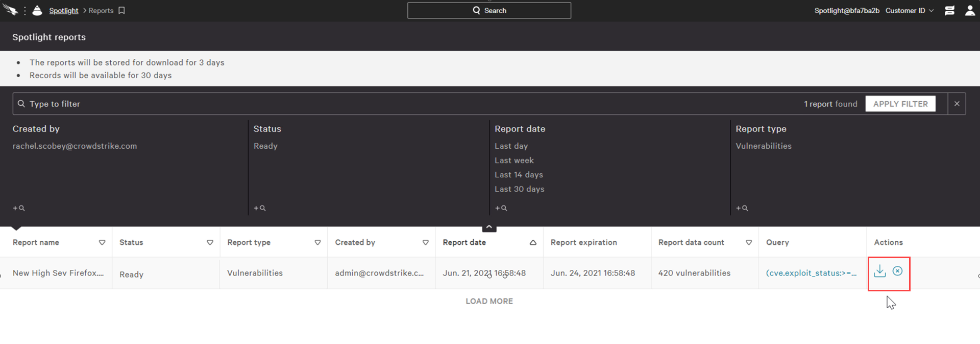Open the cve.exploit_status query link

coord(811,273)
